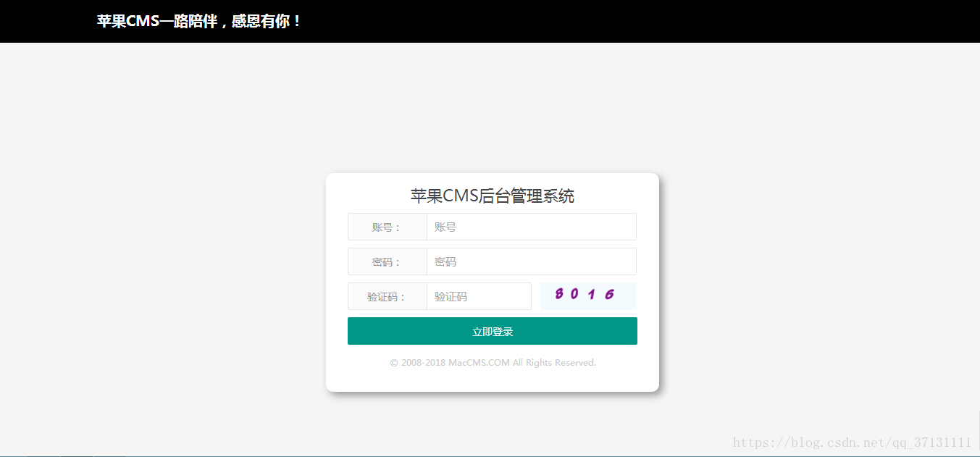Click the header slogan 苹果CMS一路陪伴，感恩有你！
This screenshot has width=980, height=457.
pos(199,21)
